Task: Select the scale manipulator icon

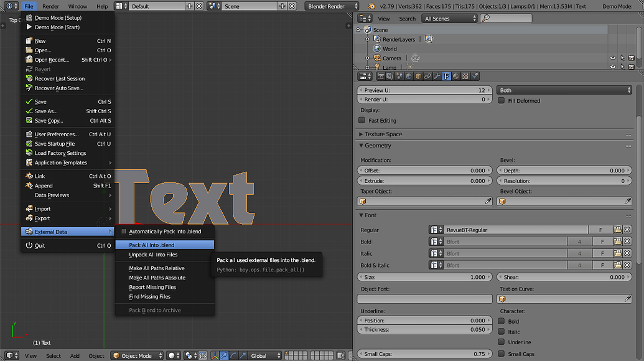Action: point(243,355)
